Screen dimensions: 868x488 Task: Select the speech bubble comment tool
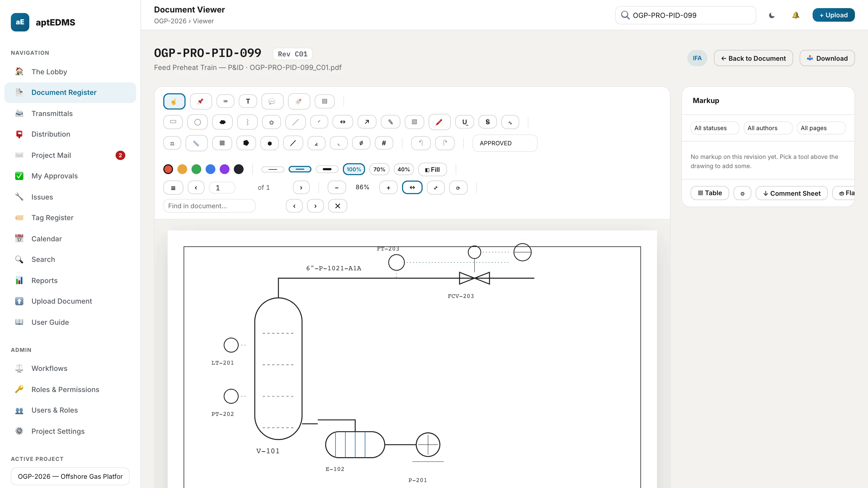(272, 101)
